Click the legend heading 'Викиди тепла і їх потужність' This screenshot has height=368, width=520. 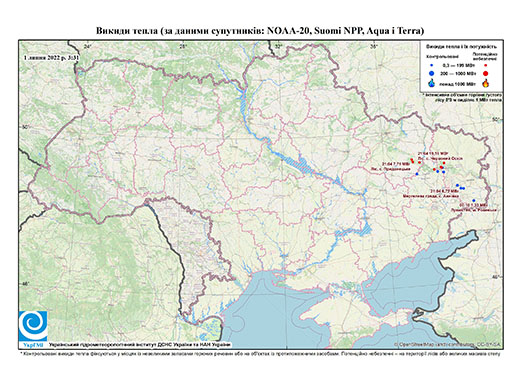[462, 47]
